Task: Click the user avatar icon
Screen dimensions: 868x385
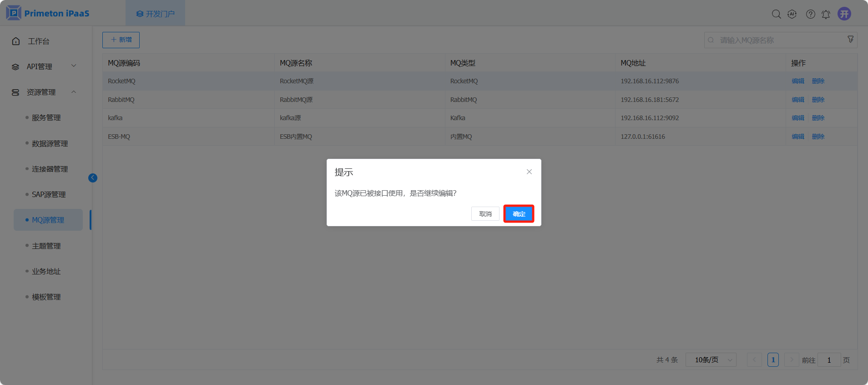Action: [844, 14]
